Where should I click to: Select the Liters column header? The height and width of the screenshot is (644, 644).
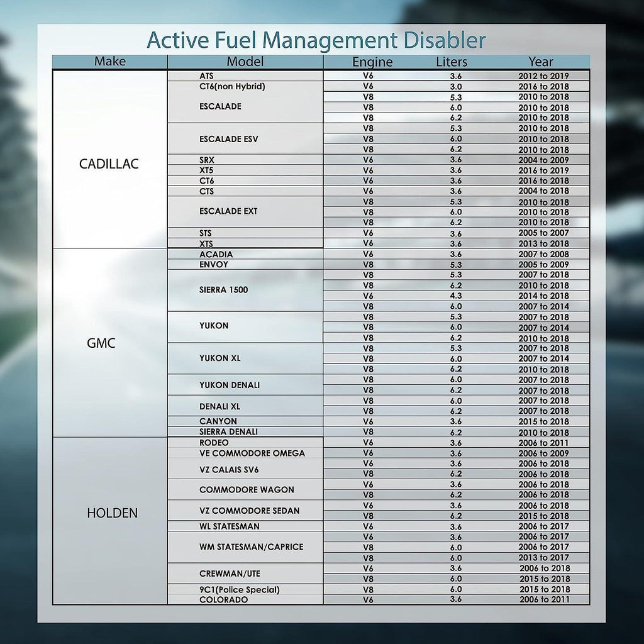coord(450,62)
